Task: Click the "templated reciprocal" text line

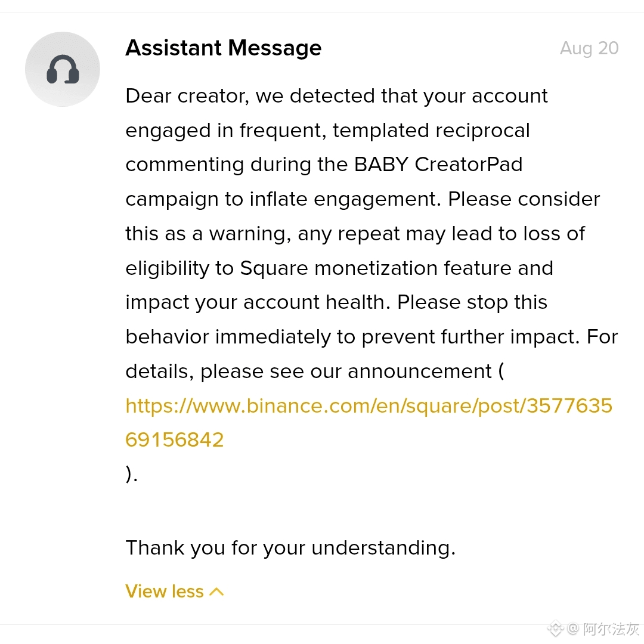Action: 328,131
